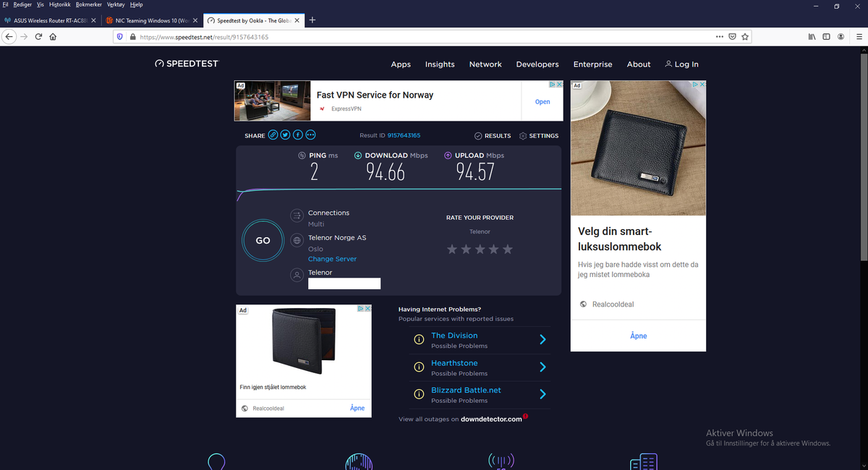Click the browser forward arrow
The height and width of the screenshot is (470, 868).
24,37
